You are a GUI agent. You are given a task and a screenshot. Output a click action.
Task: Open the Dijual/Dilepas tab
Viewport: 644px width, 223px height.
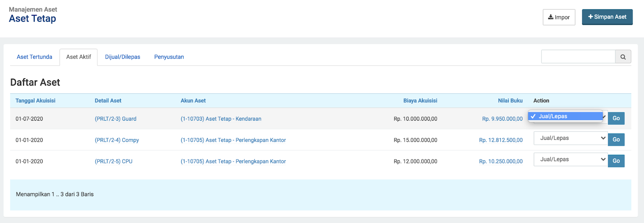click(x=122, y=57)
